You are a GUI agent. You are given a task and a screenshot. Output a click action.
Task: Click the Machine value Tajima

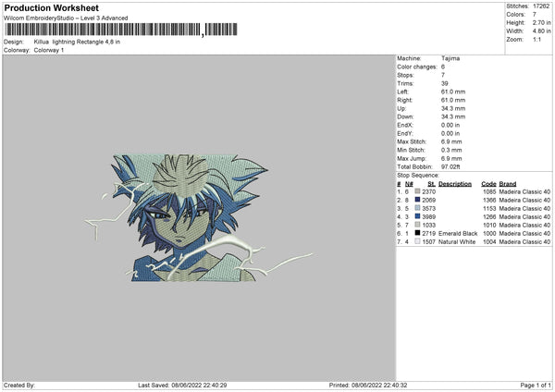tap(450, 58)
